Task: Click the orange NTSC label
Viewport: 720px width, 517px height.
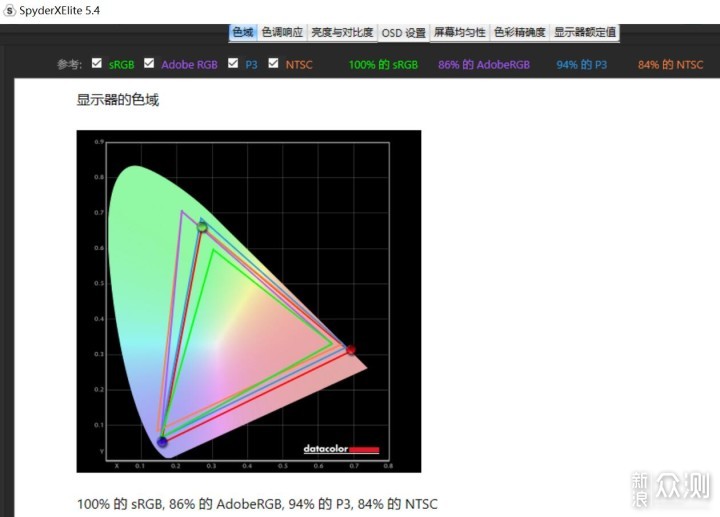Action: coord(299,65)
